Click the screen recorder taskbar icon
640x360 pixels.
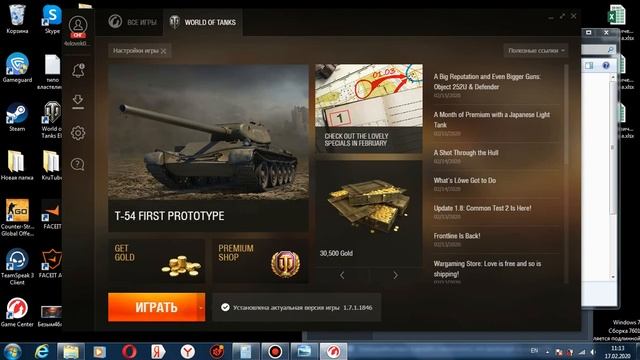275,351
